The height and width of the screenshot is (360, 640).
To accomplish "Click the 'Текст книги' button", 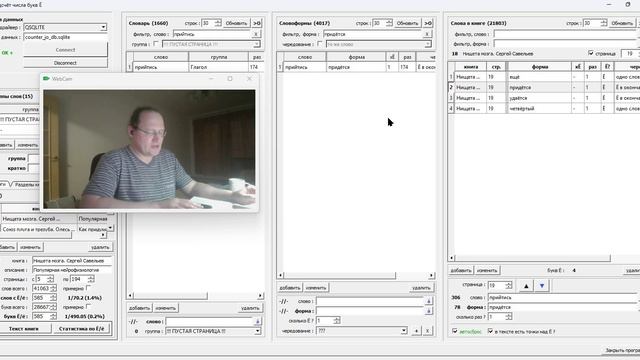I will click(24, 329).
